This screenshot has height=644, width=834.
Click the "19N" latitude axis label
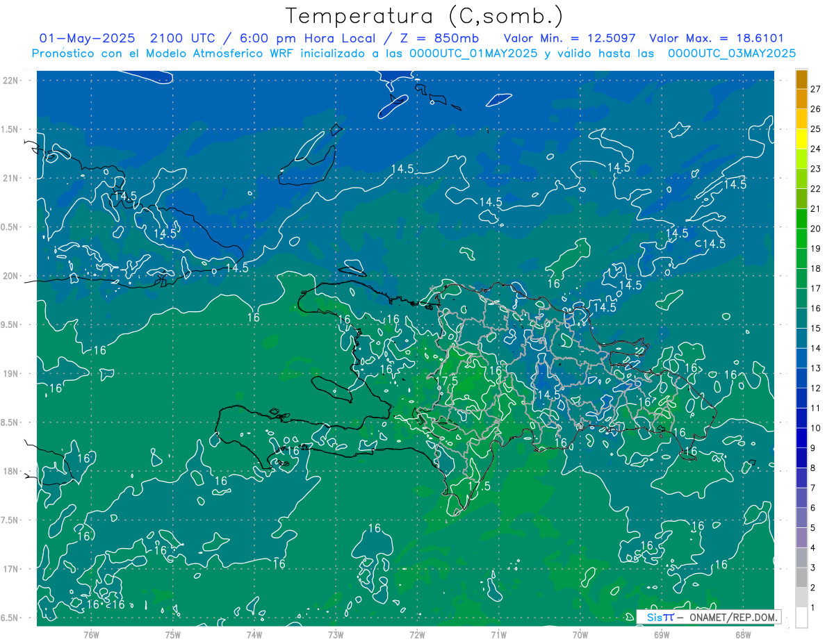[x=10, y=373]
